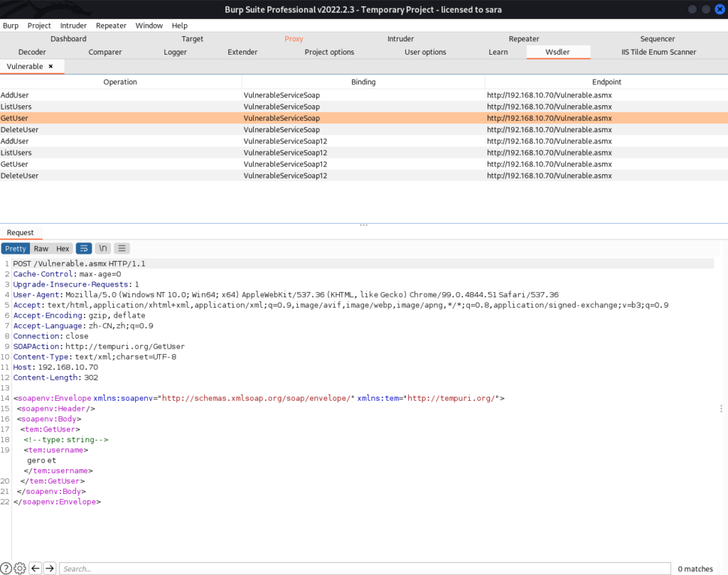Select the DeleteUser row with VulnerableServiceSoap binding
This screenshot has width=728, height=575.
click(364, 129)
